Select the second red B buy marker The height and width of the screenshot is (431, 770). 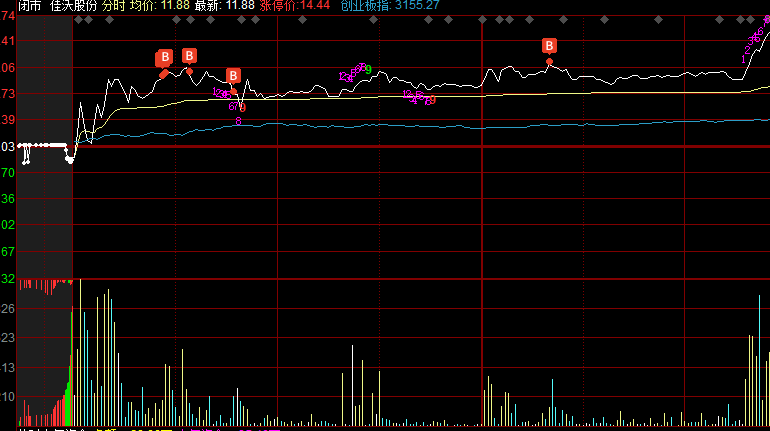pyautogui.click(x=189, y=56)
